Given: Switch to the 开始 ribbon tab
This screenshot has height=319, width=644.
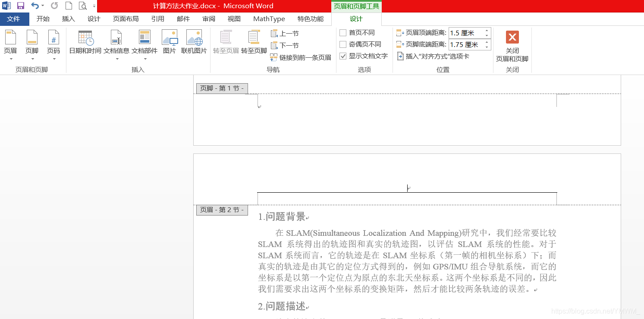Looking at the screenshot, I should click(x=43, y=19).
